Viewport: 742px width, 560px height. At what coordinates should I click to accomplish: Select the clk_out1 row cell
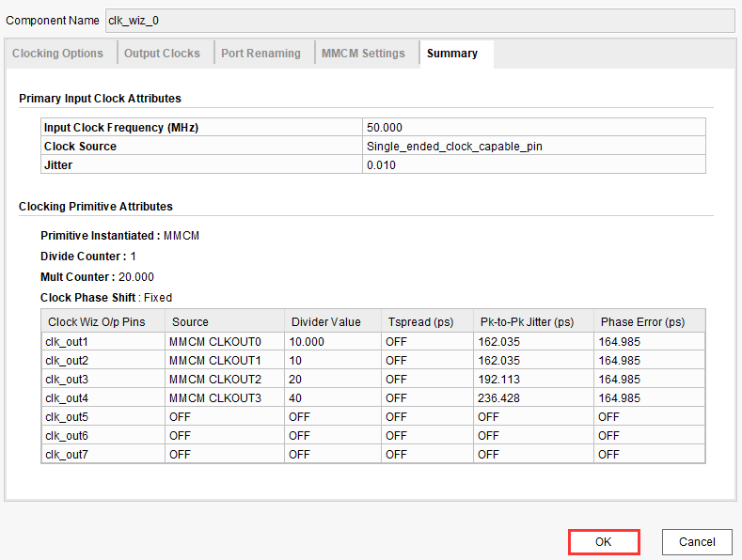103,341
